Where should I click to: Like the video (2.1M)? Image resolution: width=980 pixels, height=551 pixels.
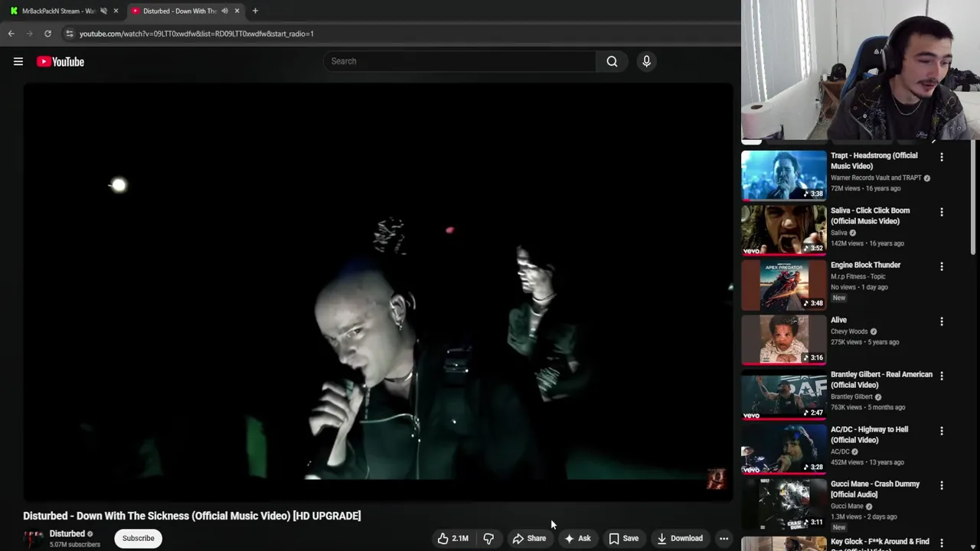pyautogui.click(x=452, y=538)
